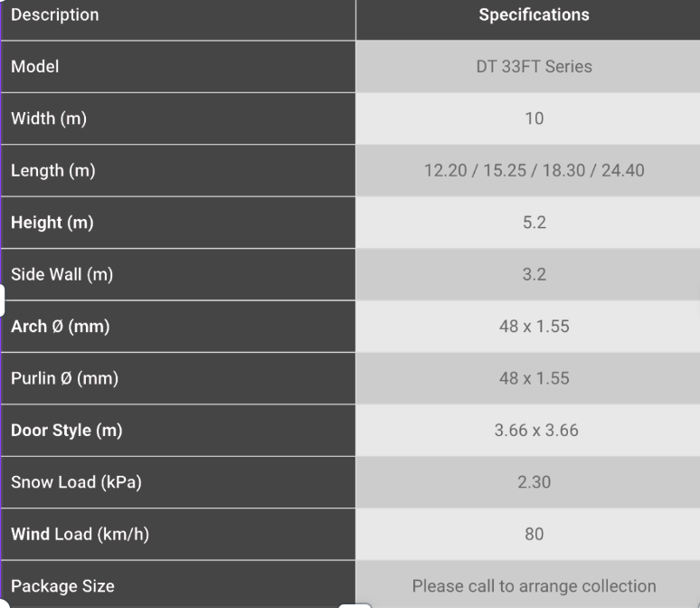This screenshot has width=700, height=608.
Task: Click the Snow Load value 2.30
Action: [x=534, y=482]
